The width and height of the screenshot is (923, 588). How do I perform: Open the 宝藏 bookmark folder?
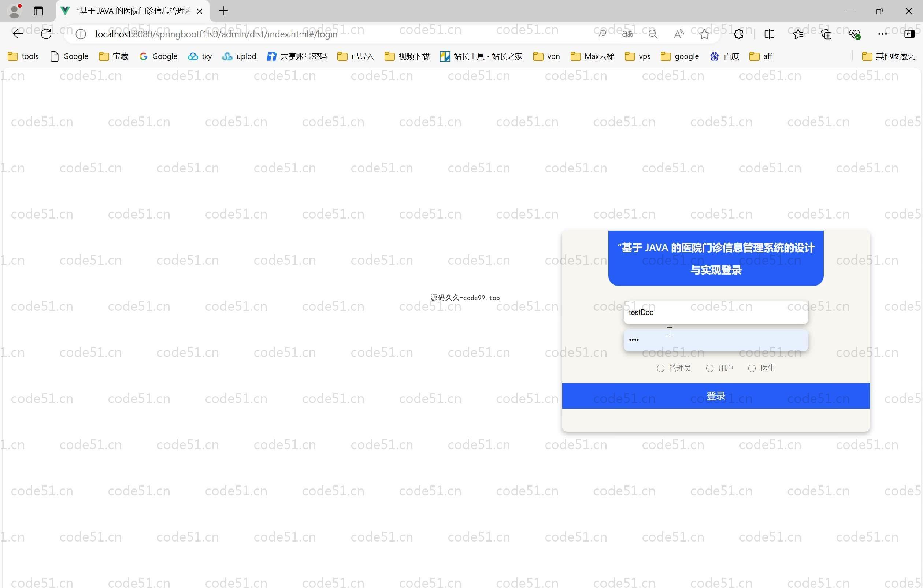(114, 56)
